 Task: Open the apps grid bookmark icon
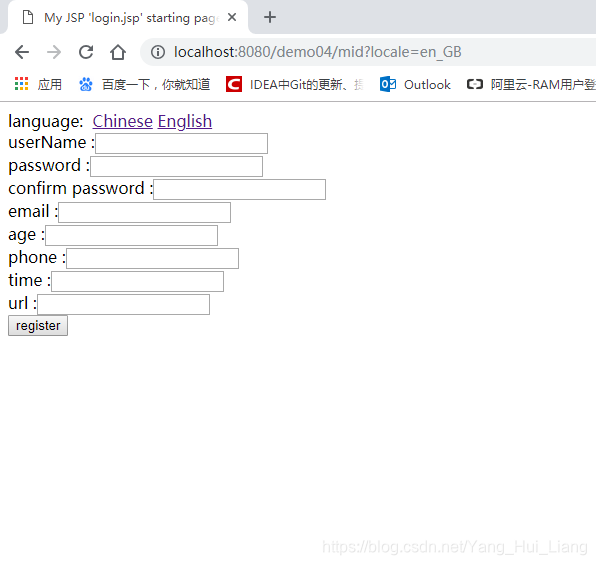coord(22,84)
